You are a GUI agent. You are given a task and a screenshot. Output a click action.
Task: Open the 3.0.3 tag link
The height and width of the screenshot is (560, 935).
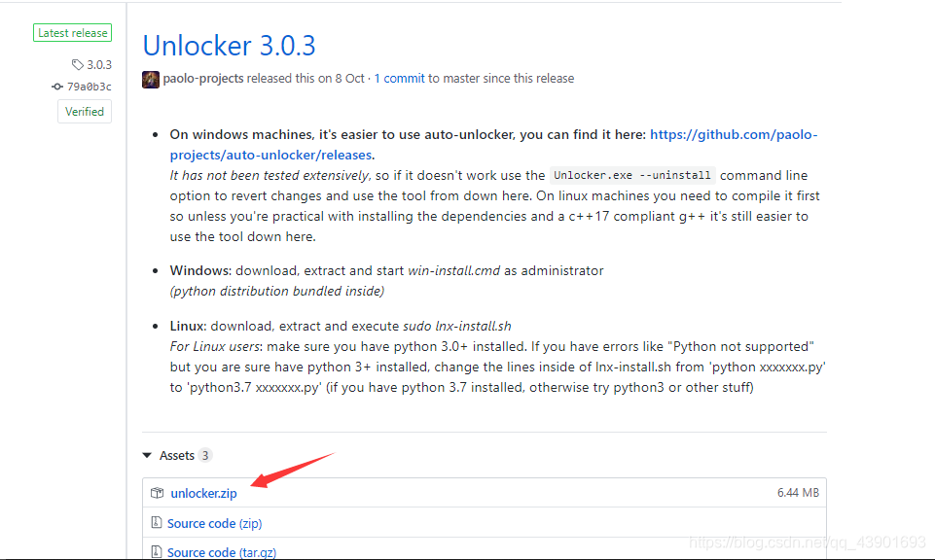(99, 64)
